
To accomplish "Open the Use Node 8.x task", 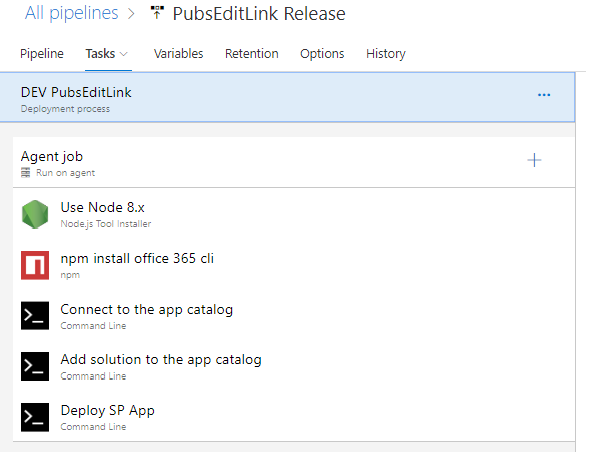I will pos(294,214).
